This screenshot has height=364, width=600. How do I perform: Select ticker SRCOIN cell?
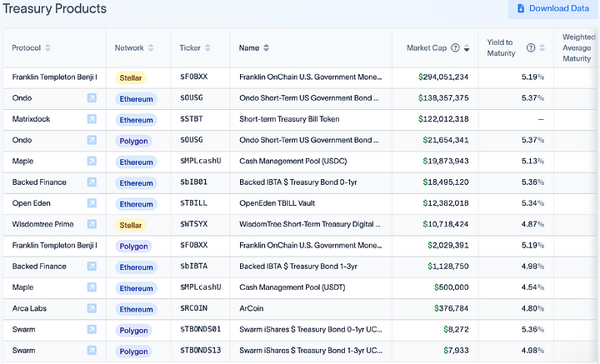click(x=193, y=308)
